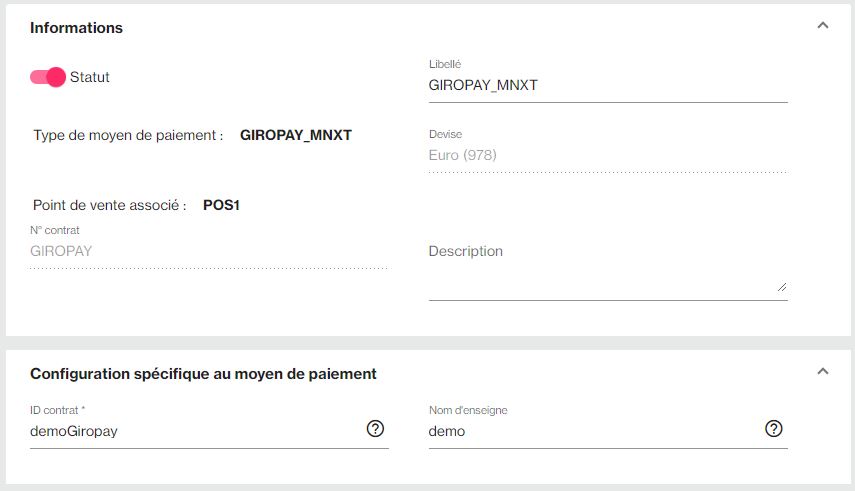Click the Devise field showing Euro (978)
The height and width of the screenshot is (491, 855).
click(608, 155)
